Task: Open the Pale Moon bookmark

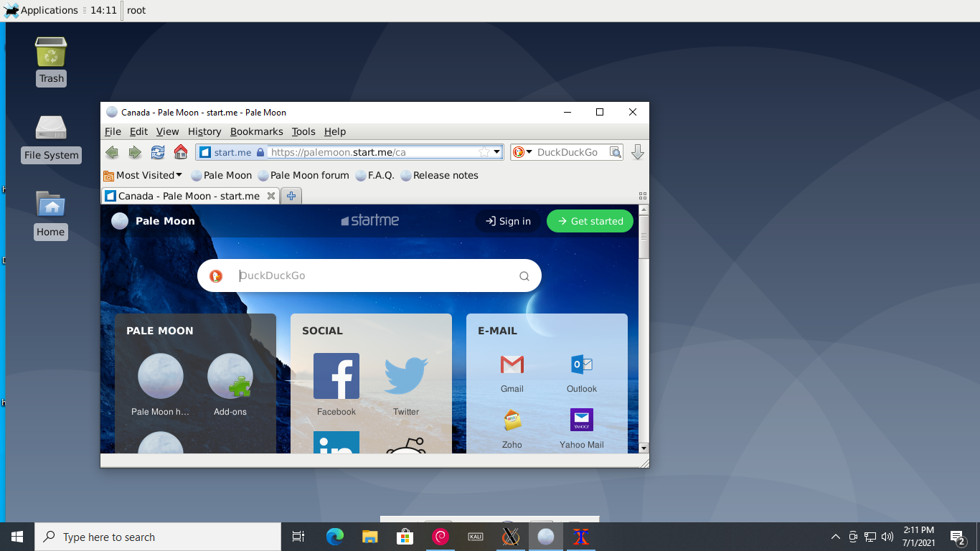Action: 222,175
